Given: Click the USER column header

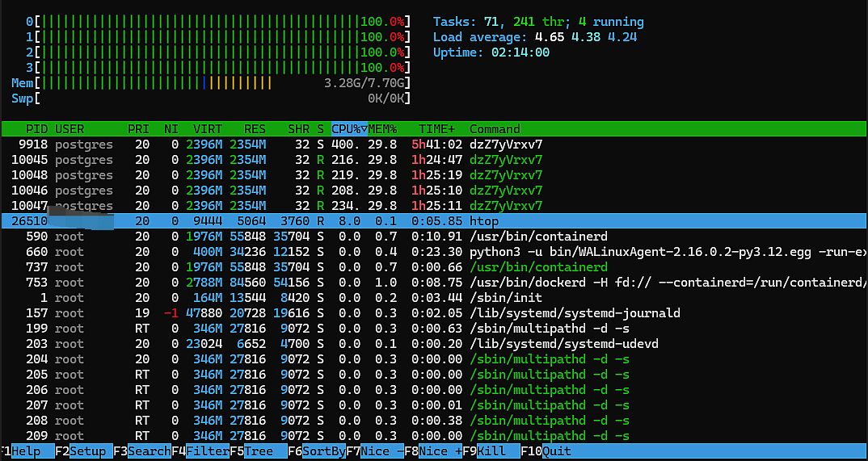Looking at the screenshot, I should [x=70, y=129].
